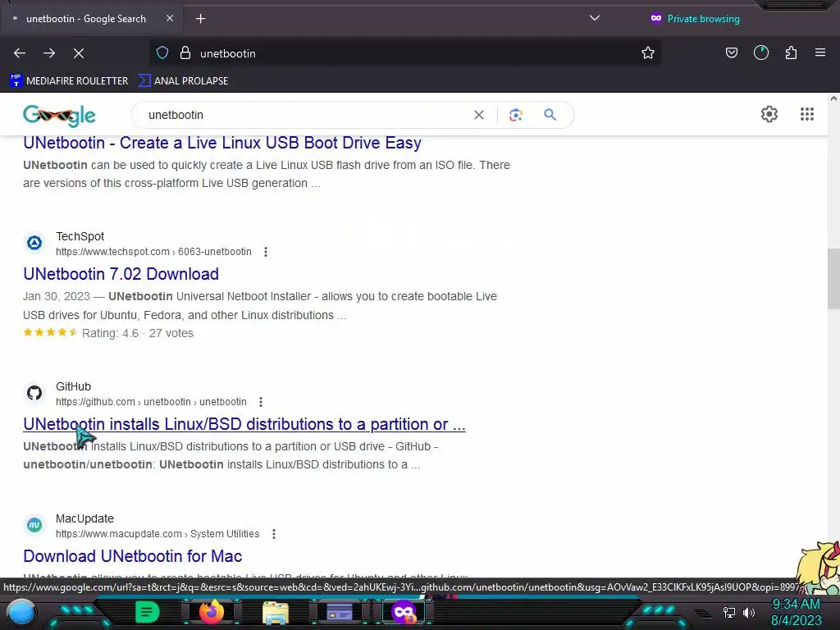This screenshot has width=840, height=630.
Task: Submit the search with the magnifier icon
Action: tap(550, 115)
